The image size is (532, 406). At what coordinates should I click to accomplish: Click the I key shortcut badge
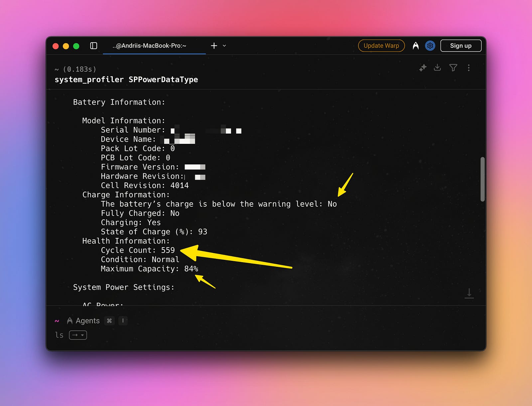tap(123, 321)
